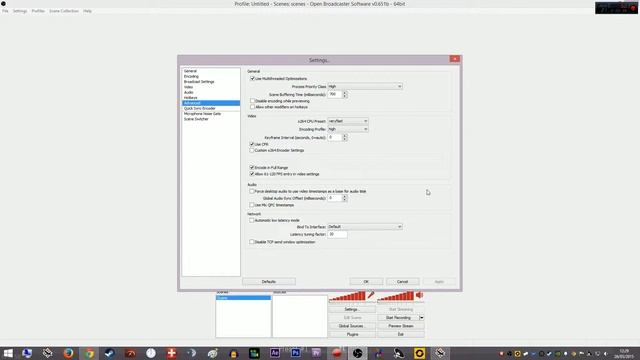This screenshot has width=640, height=360.
Task: Enable Force desktop audio video timestamps
Action: click(252, 191)
